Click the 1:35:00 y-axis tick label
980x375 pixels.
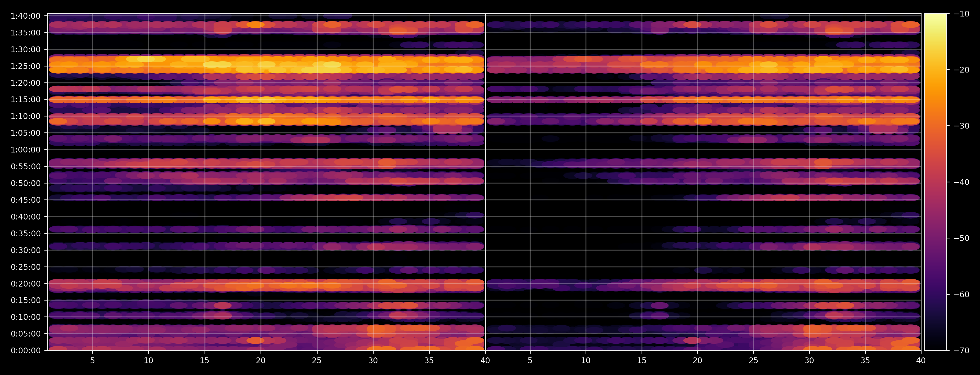pyautogui.click(x=26, y=33)
